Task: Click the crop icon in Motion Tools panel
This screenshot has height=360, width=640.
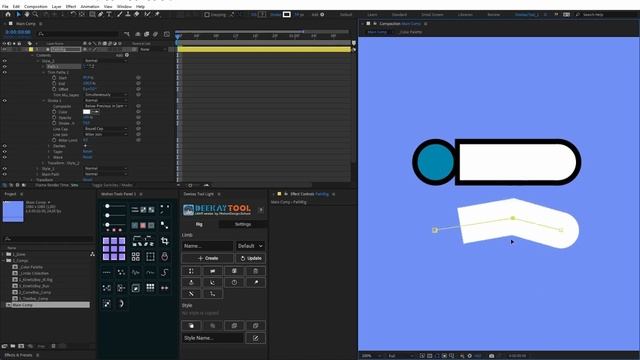Action: pyautogui.click(x=164, y=240)
